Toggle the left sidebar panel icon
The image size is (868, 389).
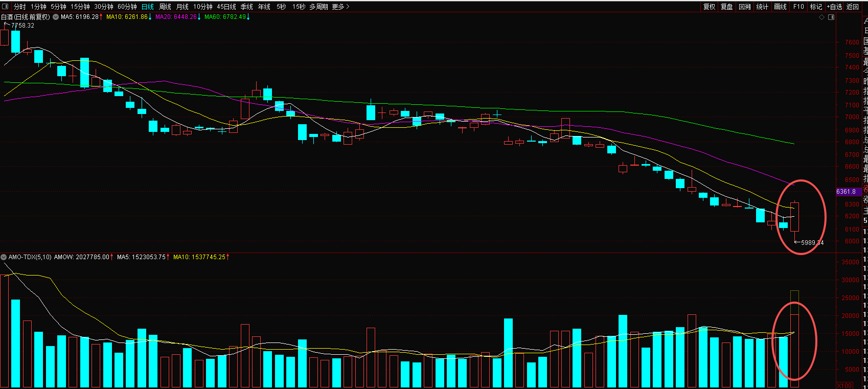[6, 7]
